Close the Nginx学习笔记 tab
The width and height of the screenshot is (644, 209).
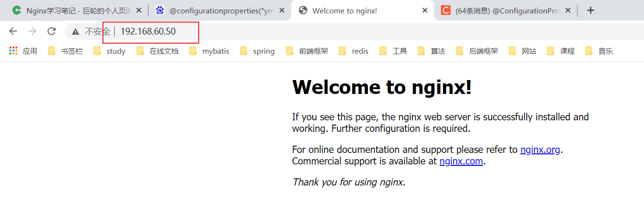(x=139, y=10)
